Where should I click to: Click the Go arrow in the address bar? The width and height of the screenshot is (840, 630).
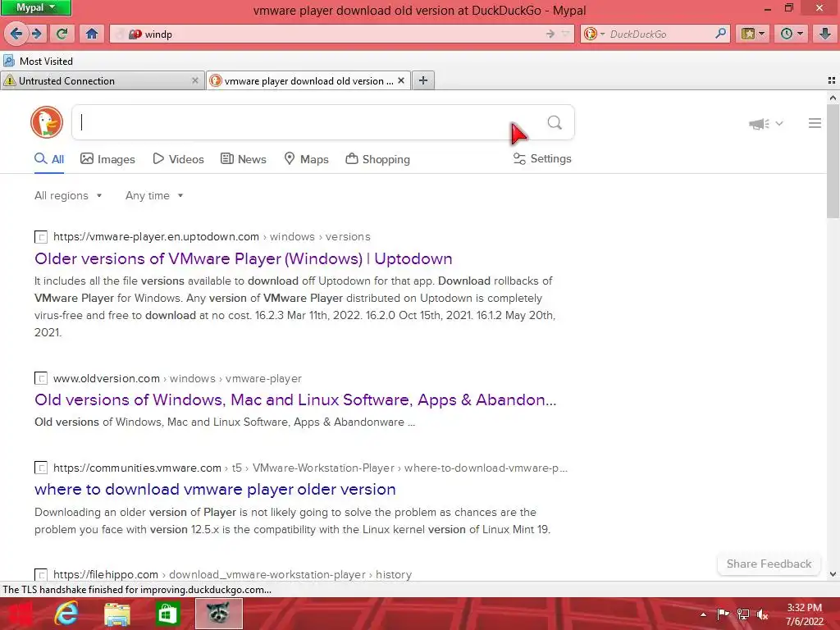point(550,34)
